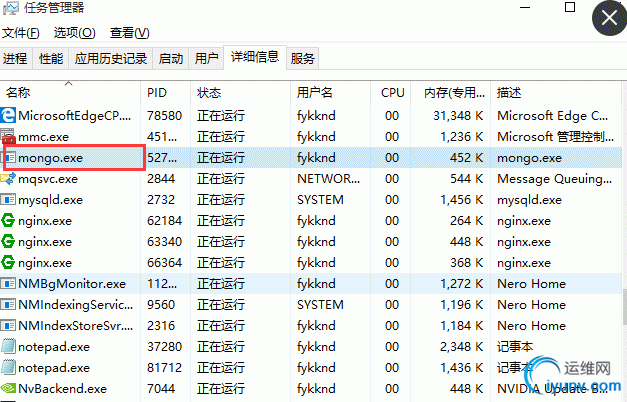Click memory value 1,236 K
Screen dimensions: 627x402
coord(461,137)
